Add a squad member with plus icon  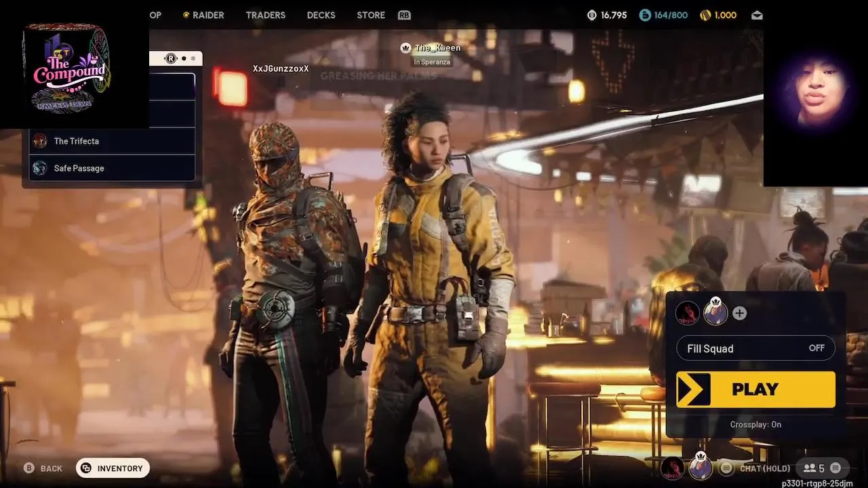pos(740,313)
